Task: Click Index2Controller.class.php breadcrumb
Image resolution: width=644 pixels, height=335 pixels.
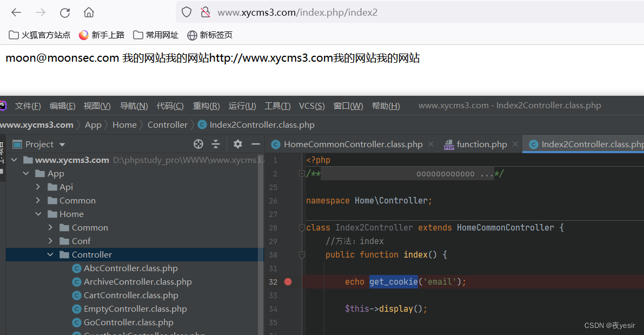Action: tap(256, 125)
